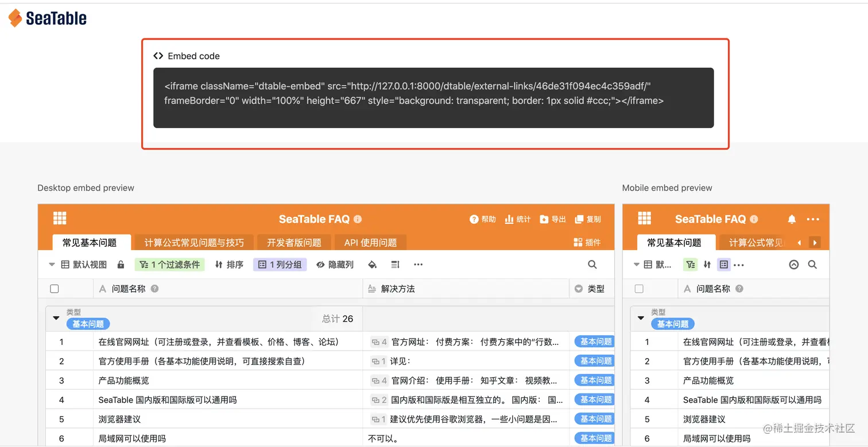Click 国内版和国际版是相互独立的 answer cell

pos(466,399)
